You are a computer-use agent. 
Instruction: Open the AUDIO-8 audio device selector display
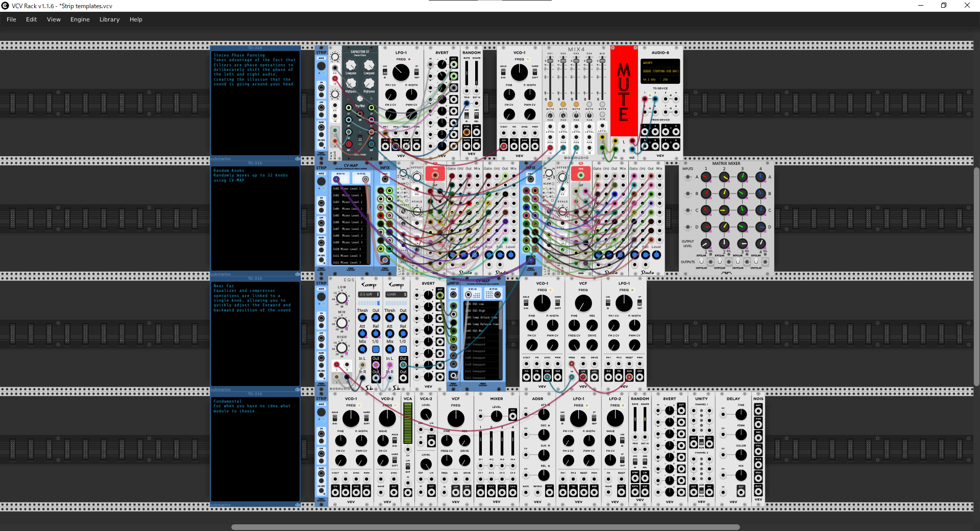(660, 71)
